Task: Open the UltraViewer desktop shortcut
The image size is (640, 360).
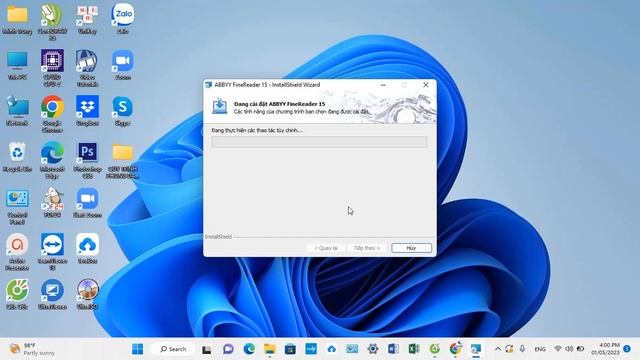Action: (x=52, y=294)
